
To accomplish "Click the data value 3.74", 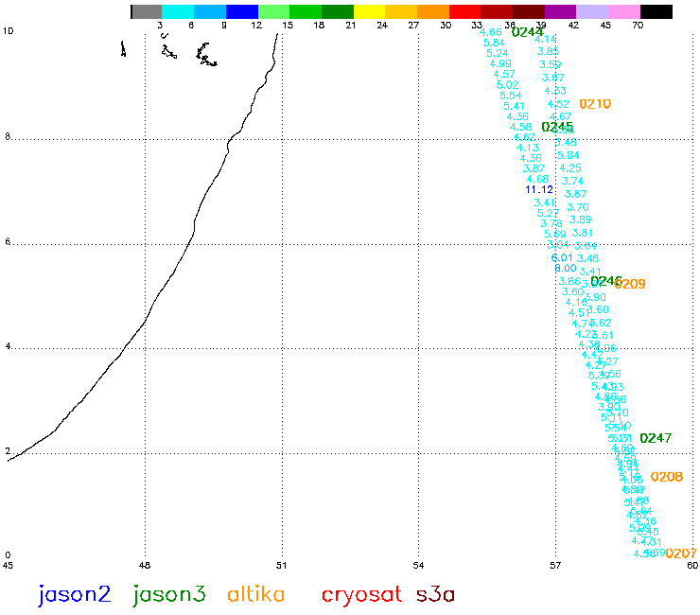I will (x=572, y=181).
